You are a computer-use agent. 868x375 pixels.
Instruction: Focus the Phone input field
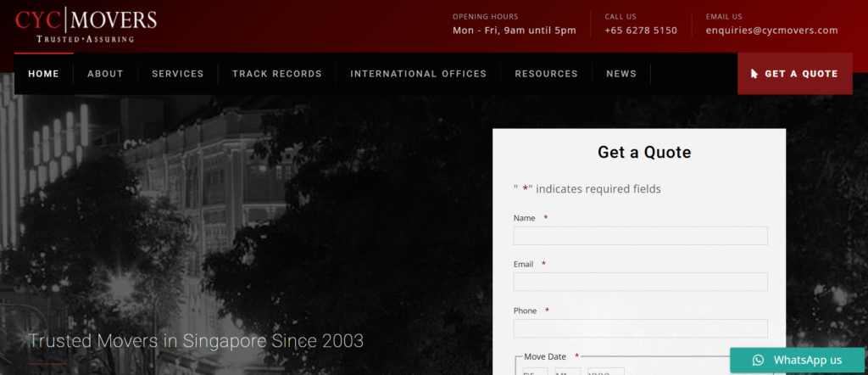pos(641,328)
